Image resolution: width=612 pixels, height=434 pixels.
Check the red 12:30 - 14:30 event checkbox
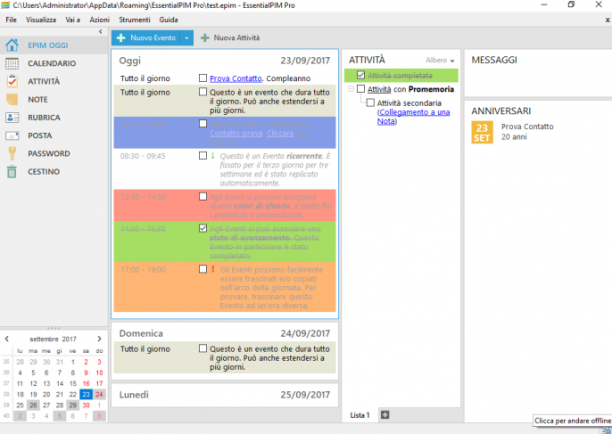point(203,196)
